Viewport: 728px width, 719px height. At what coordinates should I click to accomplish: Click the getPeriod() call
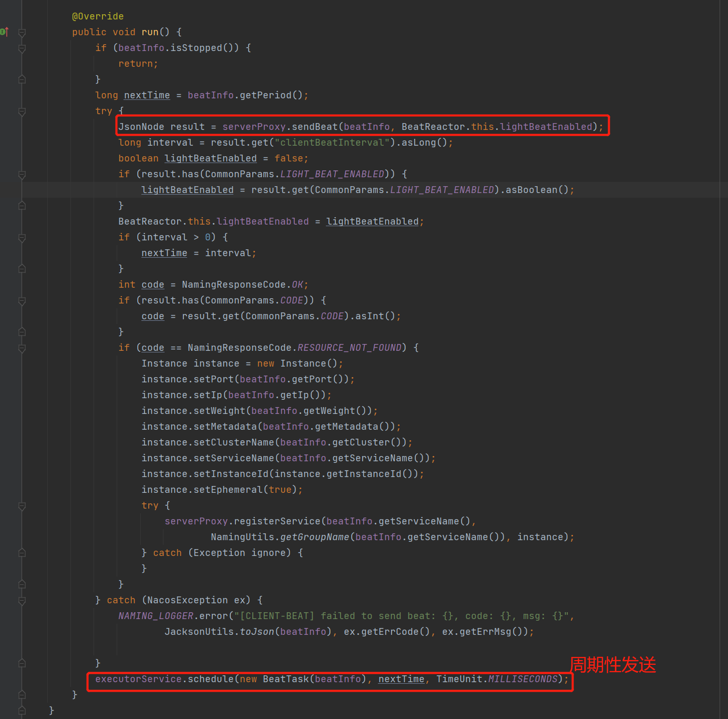point(271,95)
